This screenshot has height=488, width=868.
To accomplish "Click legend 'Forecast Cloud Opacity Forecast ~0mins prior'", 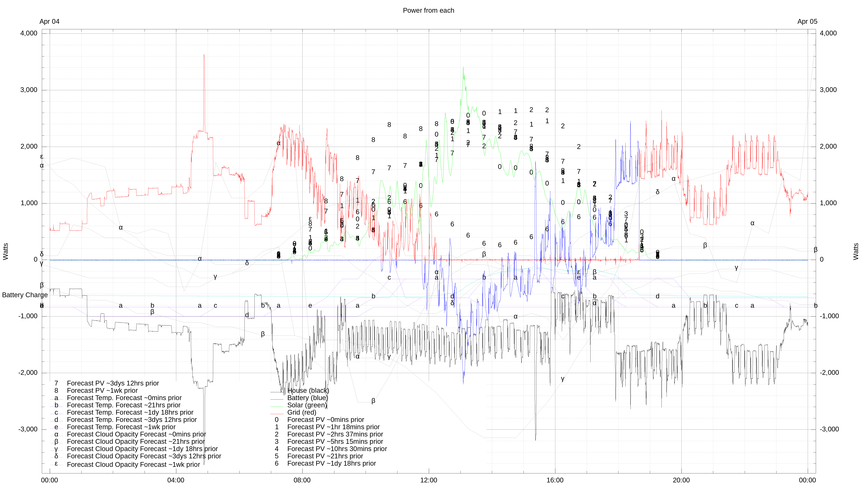I will [x=136, y=434].
